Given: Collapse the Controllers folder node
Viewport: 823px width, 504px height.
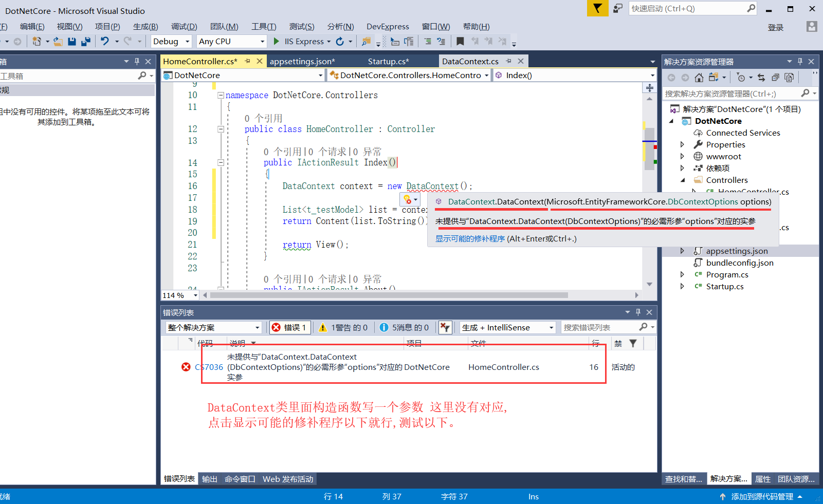Looking at the screenshot, I should pos(683,180).
